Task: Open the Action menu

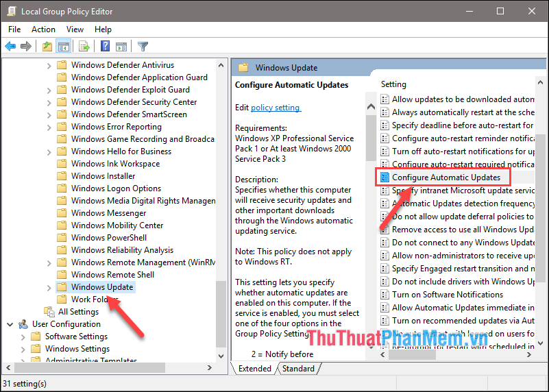Action: click(43, 29)
